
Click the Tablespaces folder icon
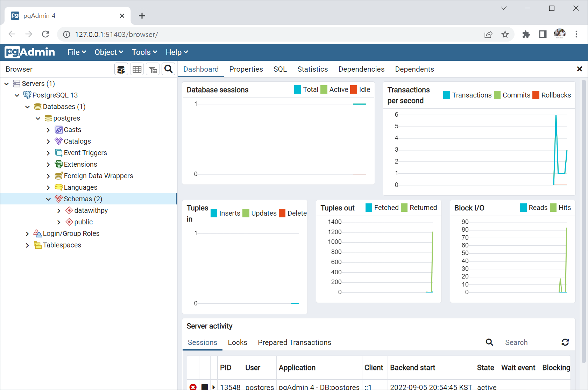click(38, 245)
